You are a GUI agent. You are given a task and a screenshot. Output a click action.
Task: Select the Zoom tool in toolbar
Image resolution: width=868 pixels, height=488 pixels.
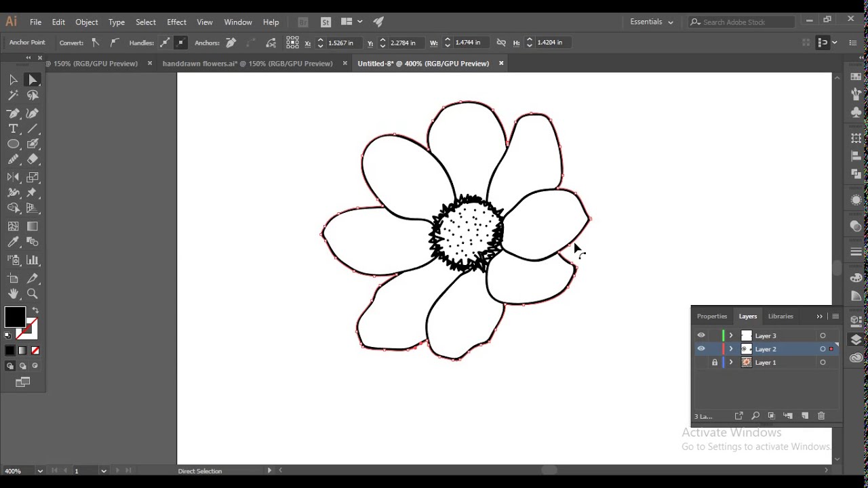tap(33, 294)
